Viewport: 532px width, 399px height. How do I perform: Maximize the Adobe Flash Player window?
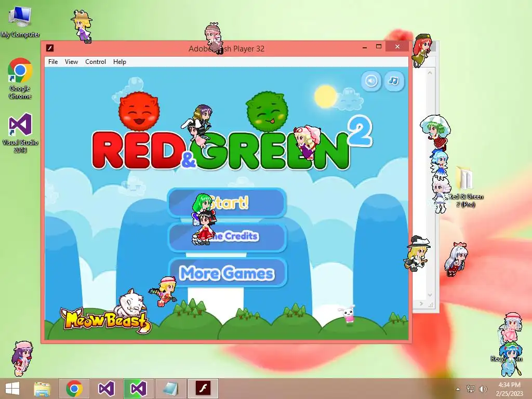tap(379, 46)
